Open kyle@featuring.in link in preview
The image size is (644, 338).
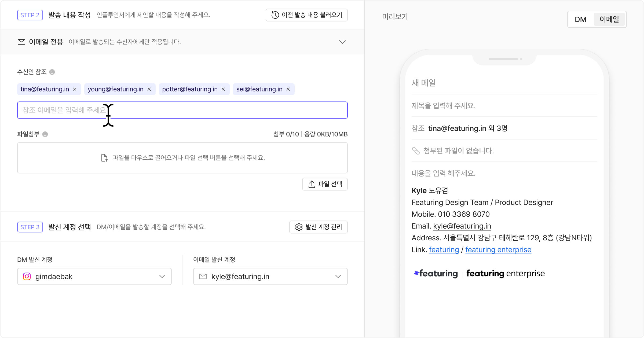point(462,226)
